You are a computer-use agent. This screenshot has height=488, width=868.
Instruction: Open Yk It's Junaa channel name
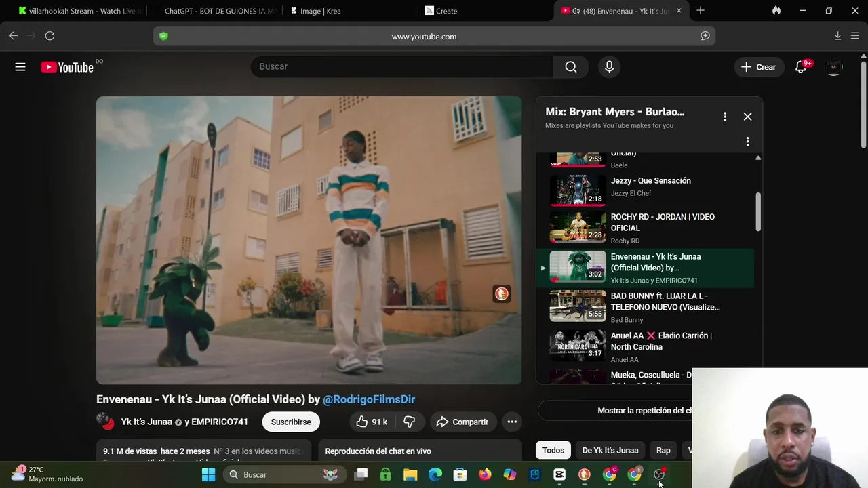(146, 422)
